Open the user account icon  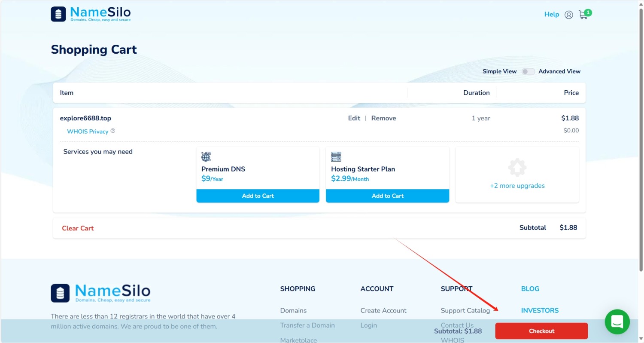coord(569,15)
